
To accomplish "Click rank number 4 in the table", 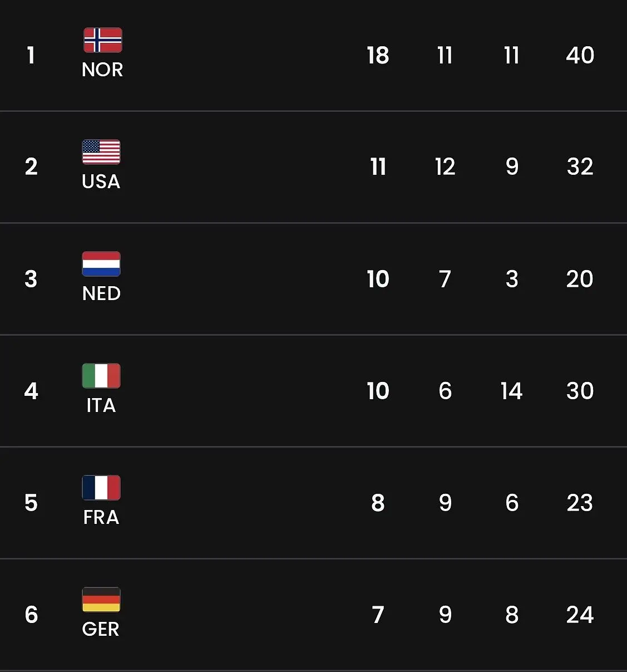I will 31,391.
